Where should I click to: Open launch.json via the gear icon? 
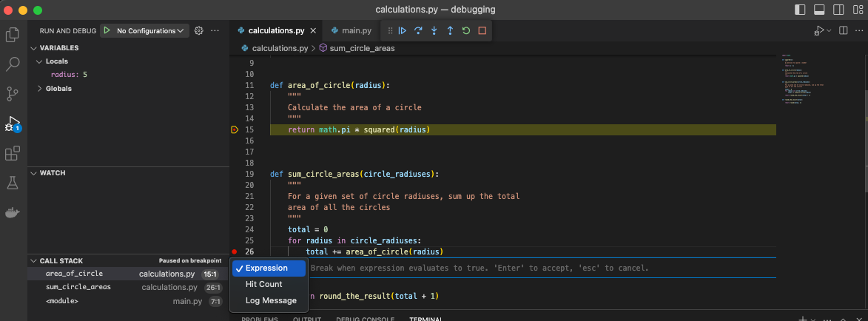click(x=199, y=30)
